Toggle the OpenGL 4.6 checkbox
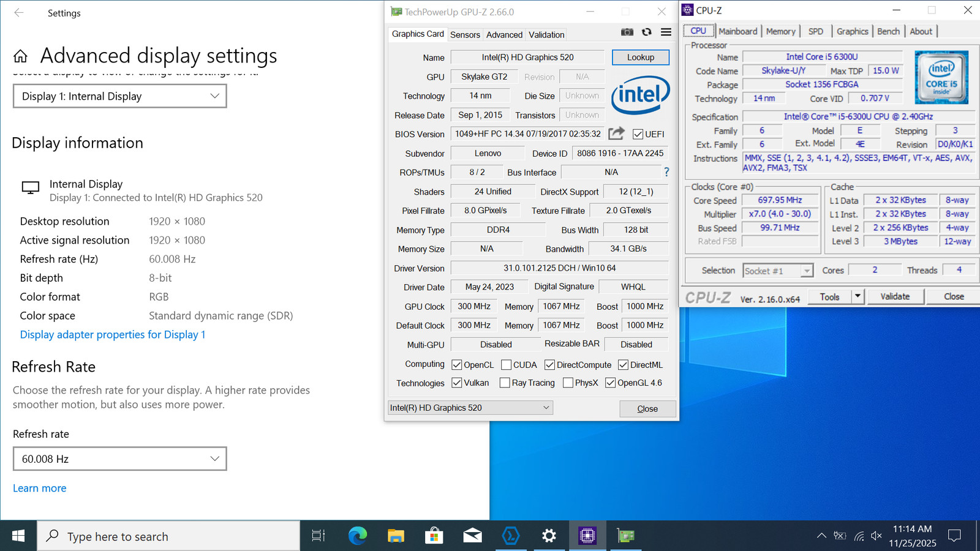 pyautogui.click(x=611, y=383)
